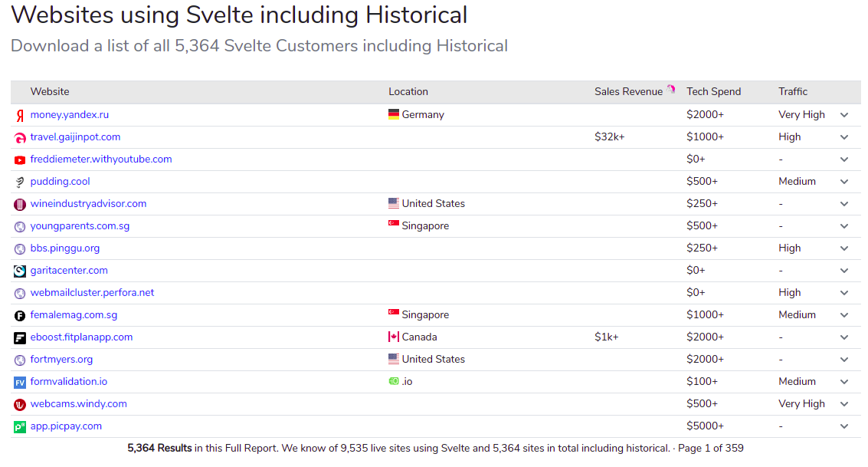Click the FV favicon beside formvalidation.io
This screenshot has width=868, height=467.
point(20,382)
